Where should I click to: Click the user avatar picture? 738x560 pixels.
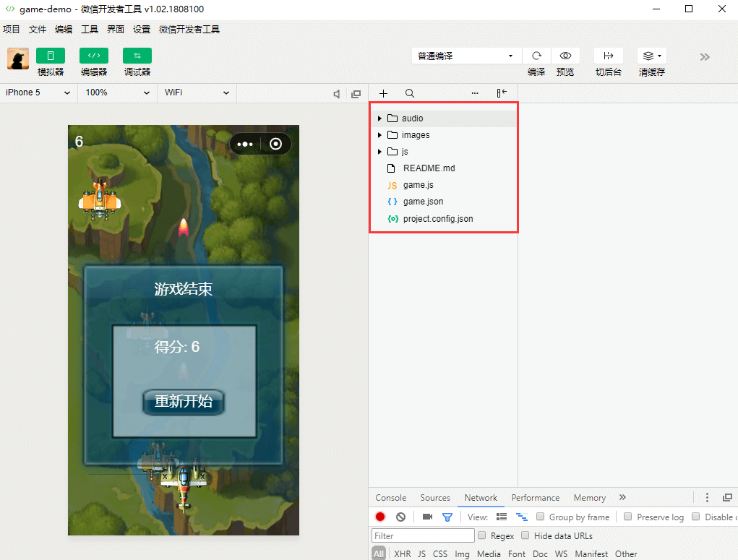[x=18, y=59]
